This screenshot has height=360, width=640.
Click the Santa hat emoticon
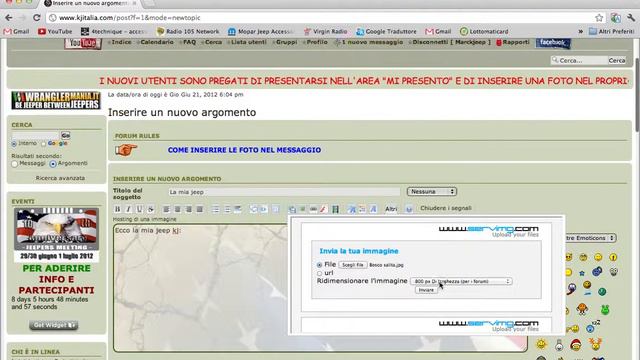(576, 344)
